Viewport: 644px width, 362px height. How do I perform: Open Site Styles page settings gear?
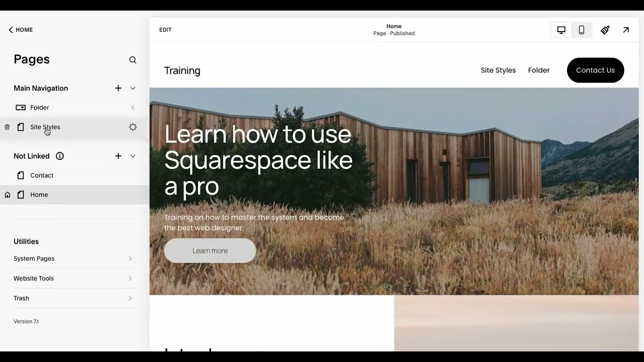pyautogui.click(x=133, y=127)
